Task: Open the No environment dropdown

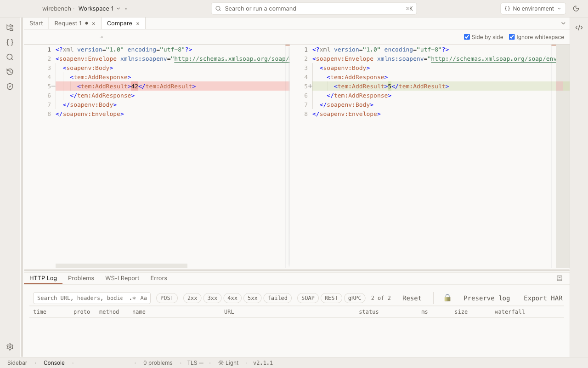Action: click(x=533, y=8)
